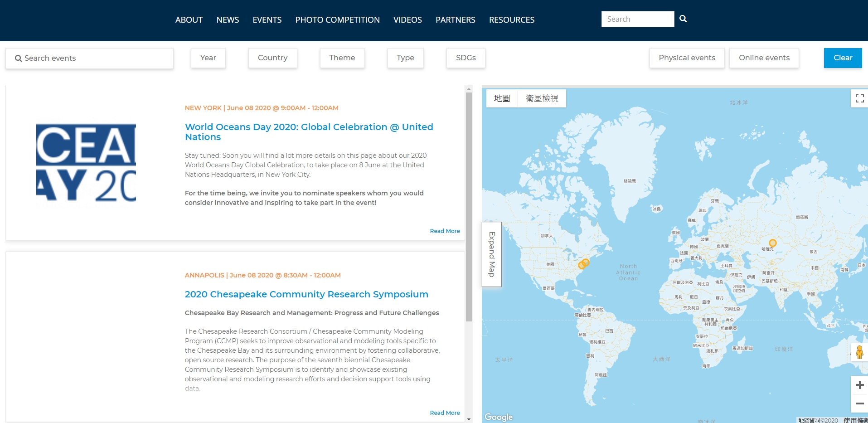Image resolution: width=868 pixels, height=423 pixels.
Task: Open the SDGs filter dropdown
Action: click(x=465, y=58)
